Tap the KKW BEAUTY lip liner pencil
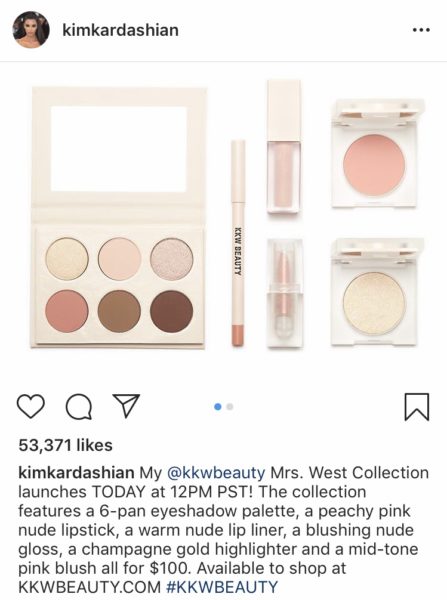447x600 pixels. pyautogui.click(x=238, y=243)
